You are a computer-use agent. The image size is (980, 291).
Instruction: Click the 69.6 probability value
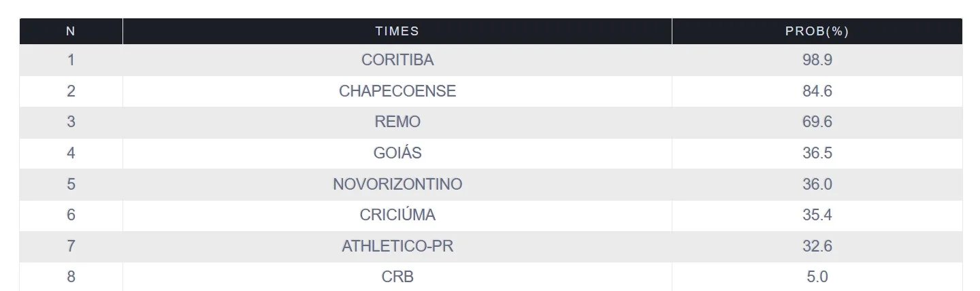point(817,122)
